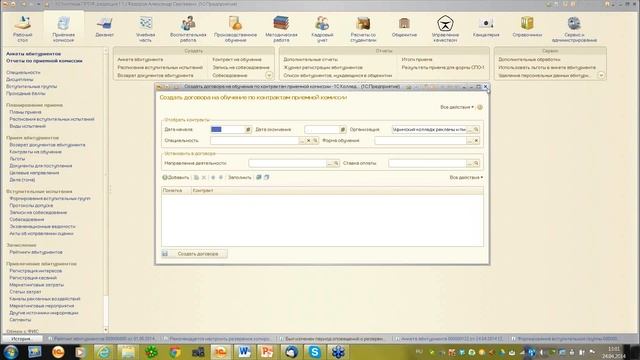Click the check-all marks toolbar icon
The image size is (640, 360).
pos(258,178)
